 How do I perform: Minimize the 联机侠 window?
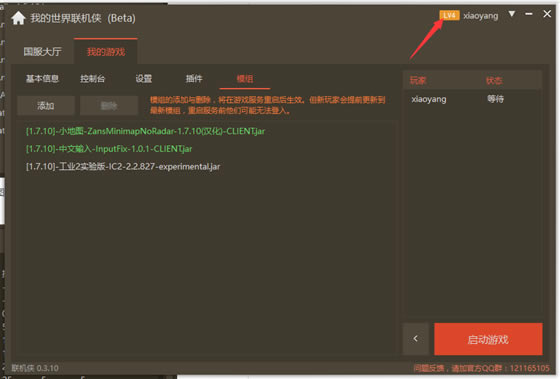pyautogui.click(x=529, y=14)
